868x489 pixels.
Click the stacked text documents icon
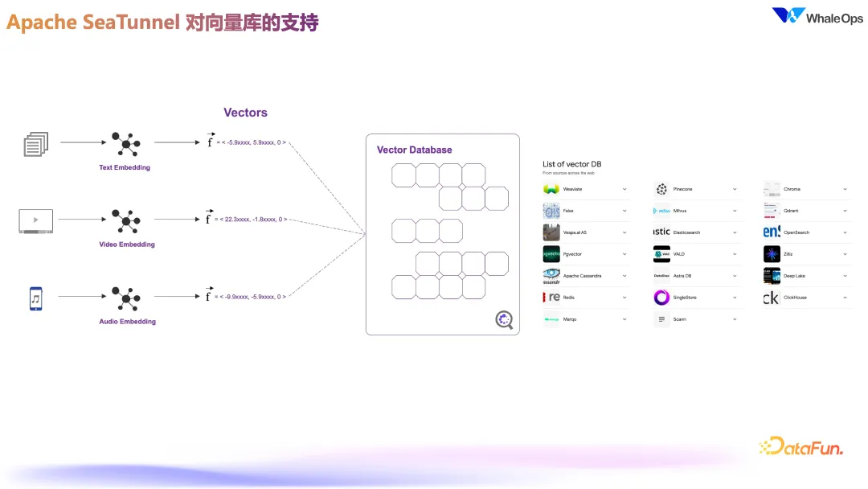click(x=36, y=144)
